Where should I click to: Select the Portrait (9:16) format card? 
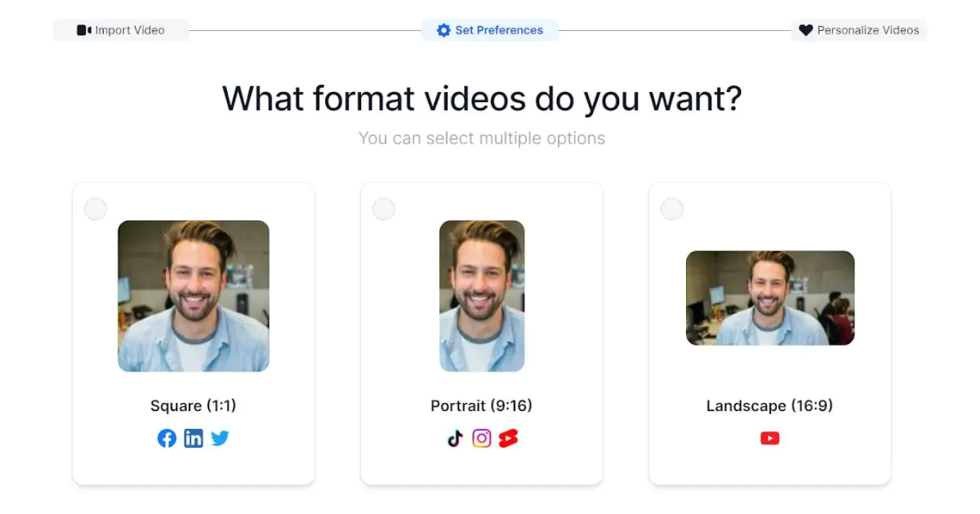click(482, 335)
